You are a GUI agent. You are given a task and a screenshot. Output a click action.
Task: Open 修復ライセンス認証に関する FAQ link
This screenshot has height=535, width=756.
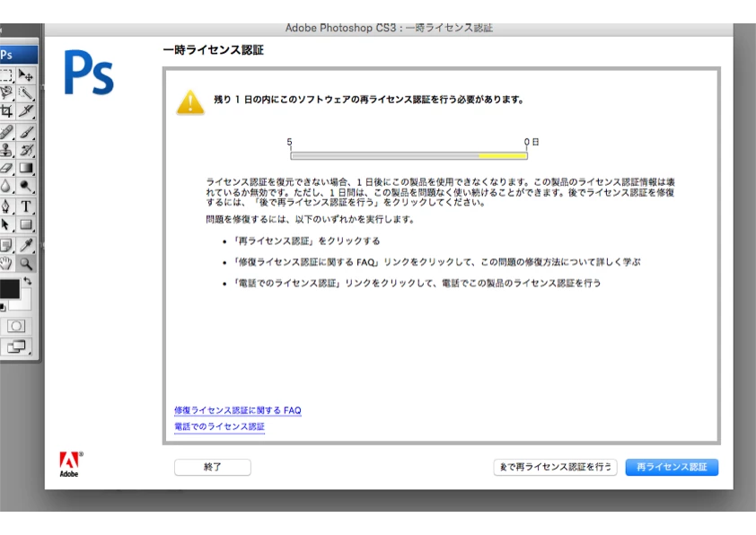coord(238,410)
